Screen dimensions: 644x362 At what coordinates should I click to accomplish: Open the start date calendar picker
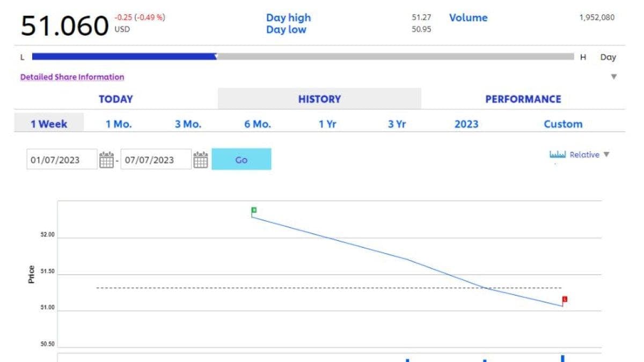[x=106, y=160]
